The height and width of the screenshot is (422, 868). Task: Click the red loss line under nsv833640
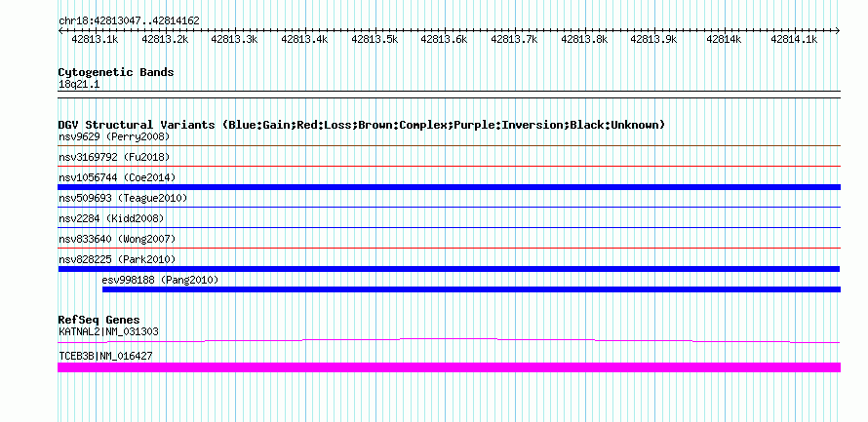coord(450,248)
